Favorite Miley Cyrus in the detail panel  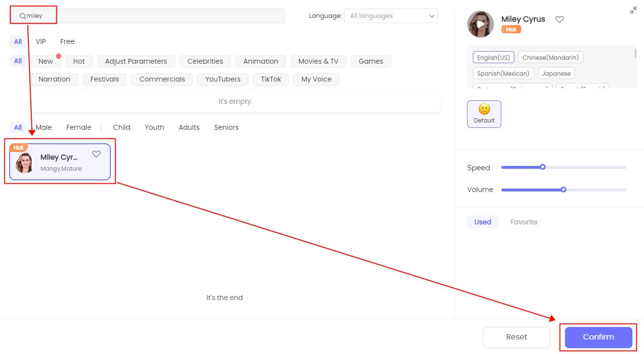coord(559,19)
